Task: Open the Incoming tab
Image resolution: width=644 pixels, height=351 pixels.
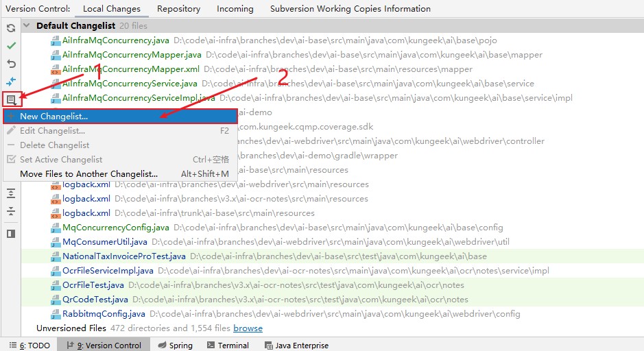Action: [235, 9]
